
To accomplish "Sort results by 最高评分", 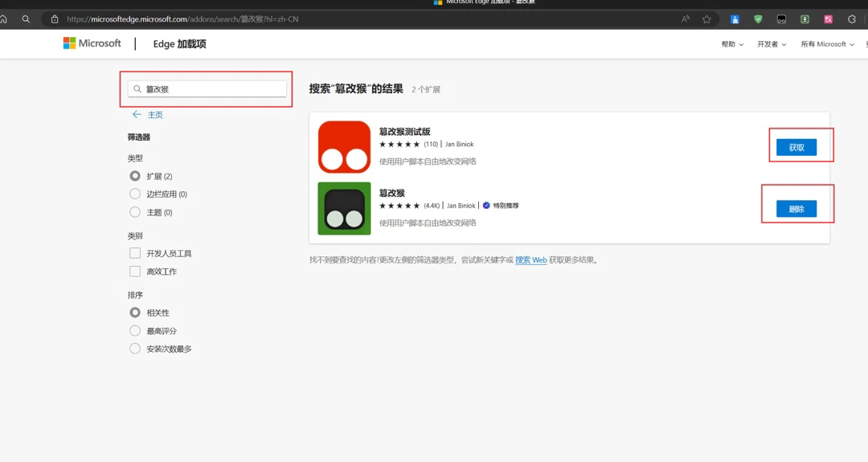I will coord(135,331).
